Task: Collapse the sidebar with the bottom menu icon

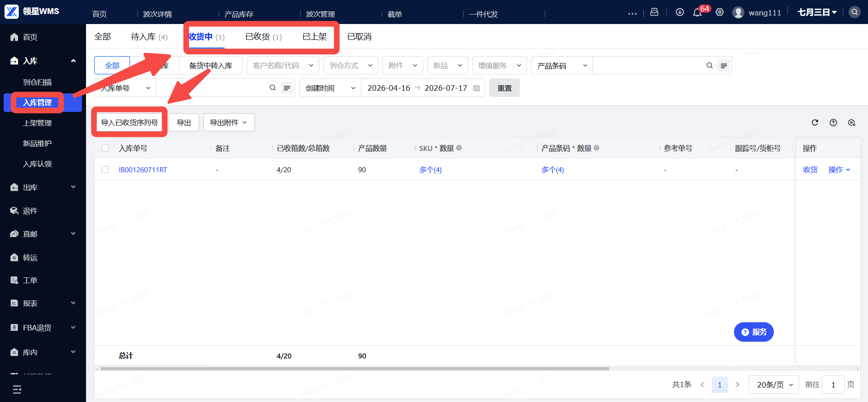Action: click(17, 389)
